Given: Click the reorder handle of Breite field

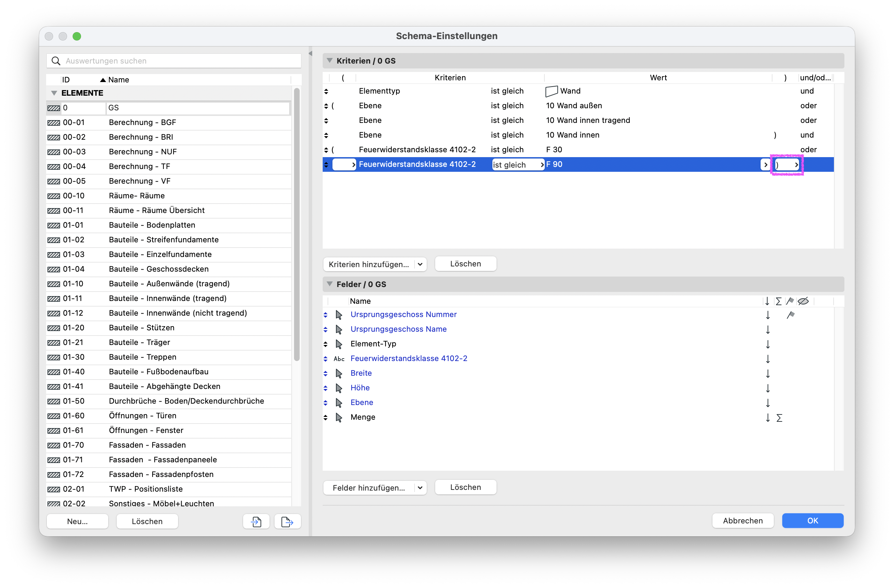Looking at the screenshot, I should pos(326,373).
